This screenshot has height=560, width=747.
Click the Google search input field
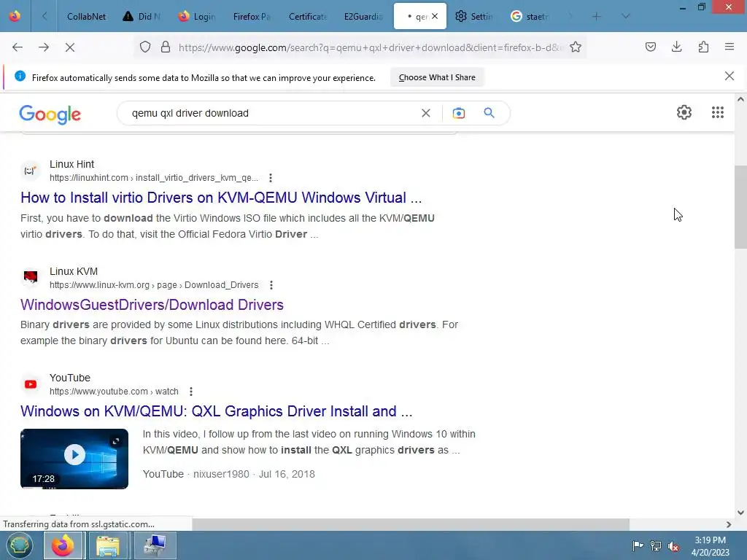click(271, 113)
